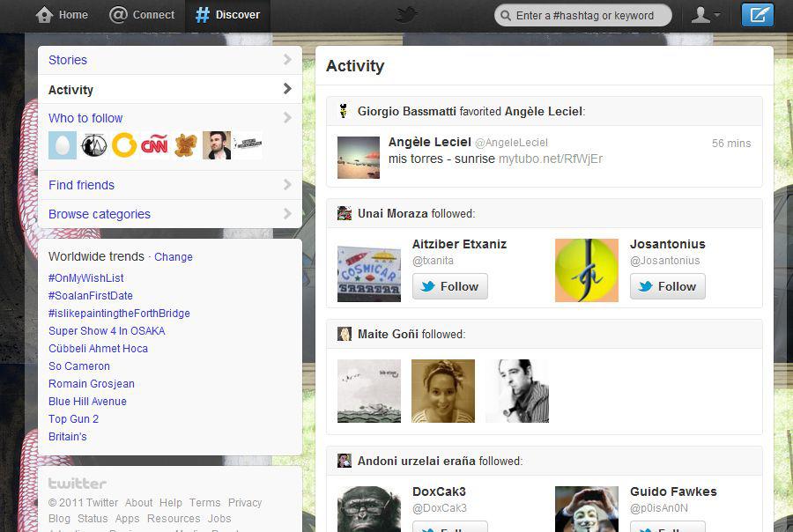The height and width of the screenshot is (532, 793).
Task: Open the Find friends menu item
Action: (81, 185)
